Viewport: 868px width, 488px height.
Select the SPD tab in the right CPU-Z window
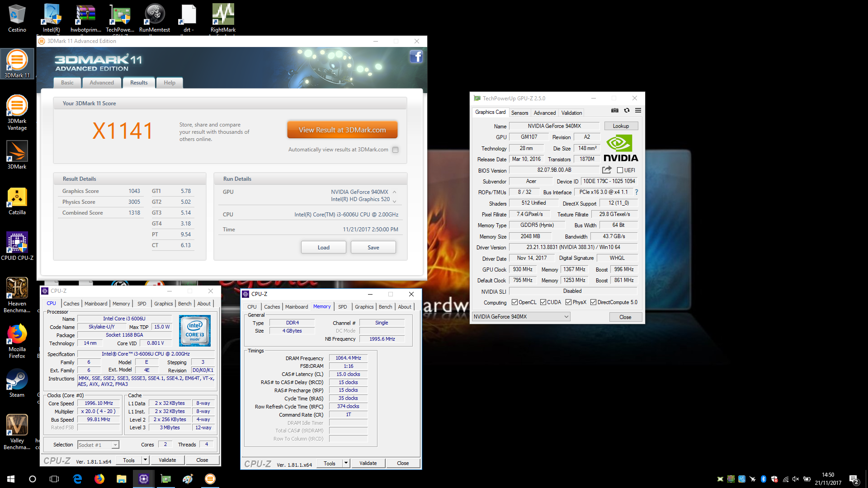(343, 307)
